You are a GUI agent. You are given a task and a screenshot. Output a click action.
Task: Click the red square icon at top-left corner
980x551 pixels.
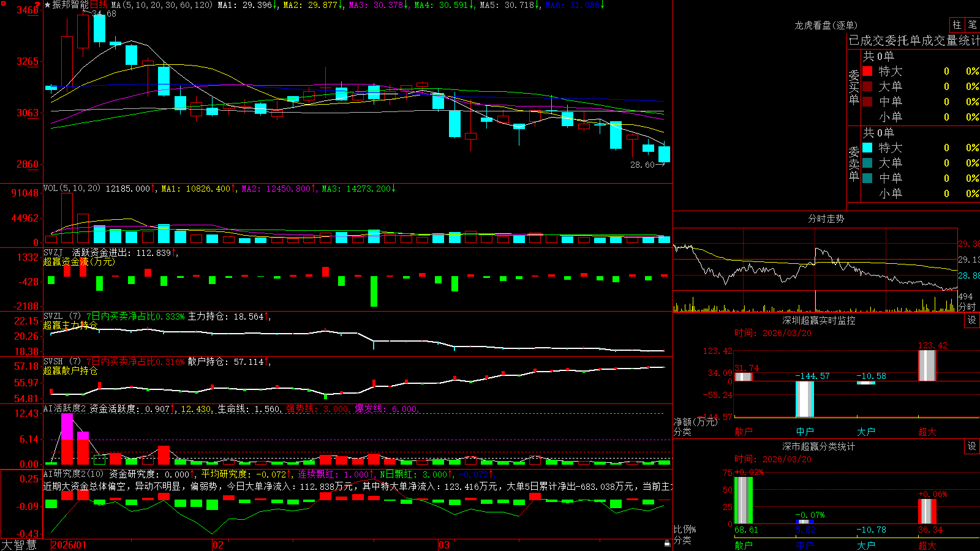[3, 4]
